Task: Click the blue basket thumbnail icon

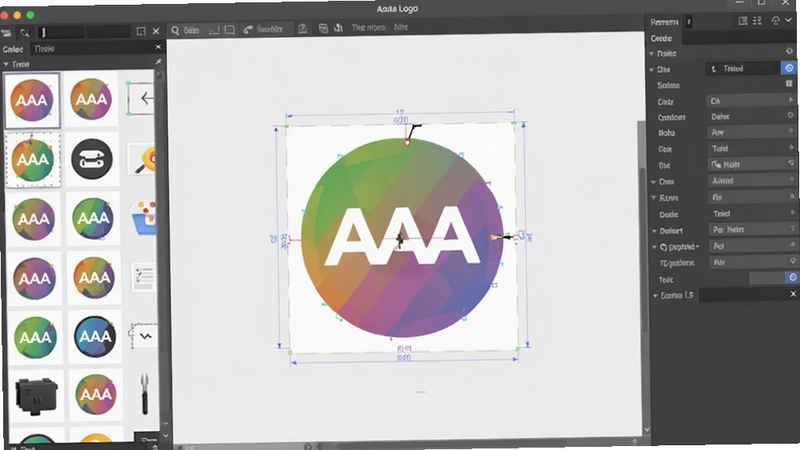Action: point(144,218)
